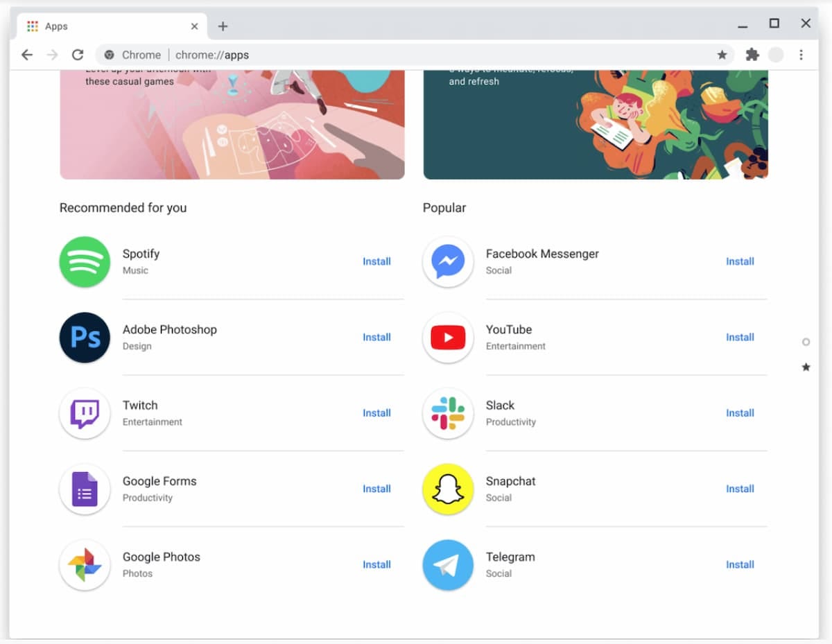Click the YouTube app name
Screen dimensions: 832x644
[x=509, y=329]
